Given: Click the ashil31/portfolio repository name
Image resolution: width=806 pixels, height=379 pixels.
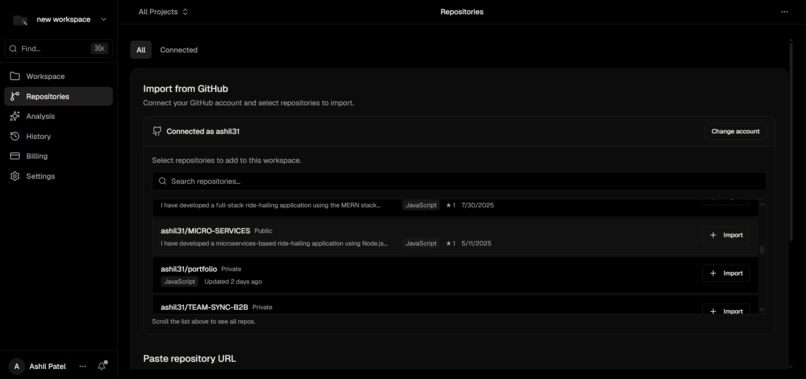Looking at the screenshot, I should pyautogui.click(x=189, y=269).
